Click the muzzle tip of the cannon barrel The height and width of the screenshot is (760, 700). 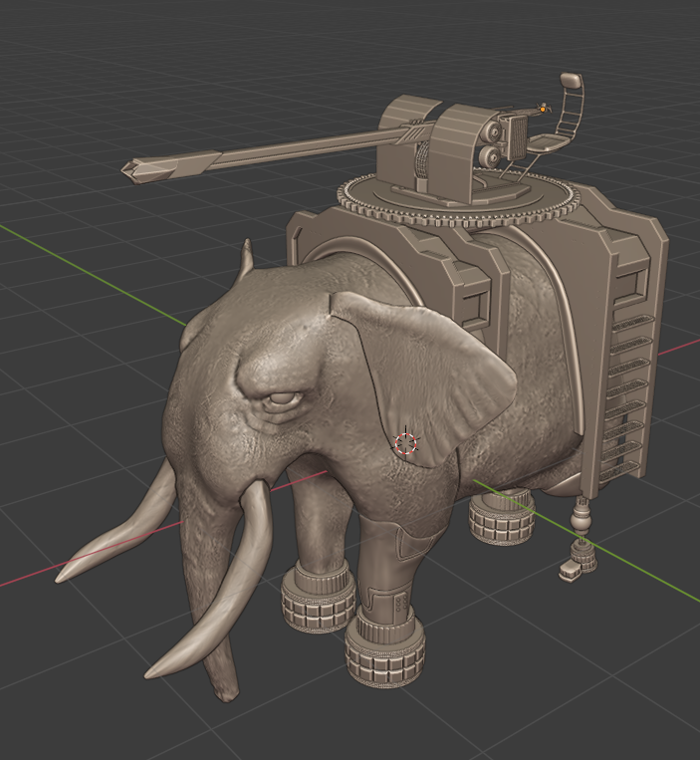coord(131,171)
